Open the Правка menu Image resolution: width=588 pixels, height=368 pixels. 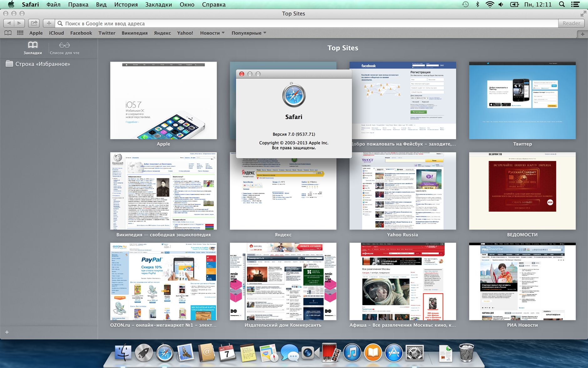click(x=78, y=4)
